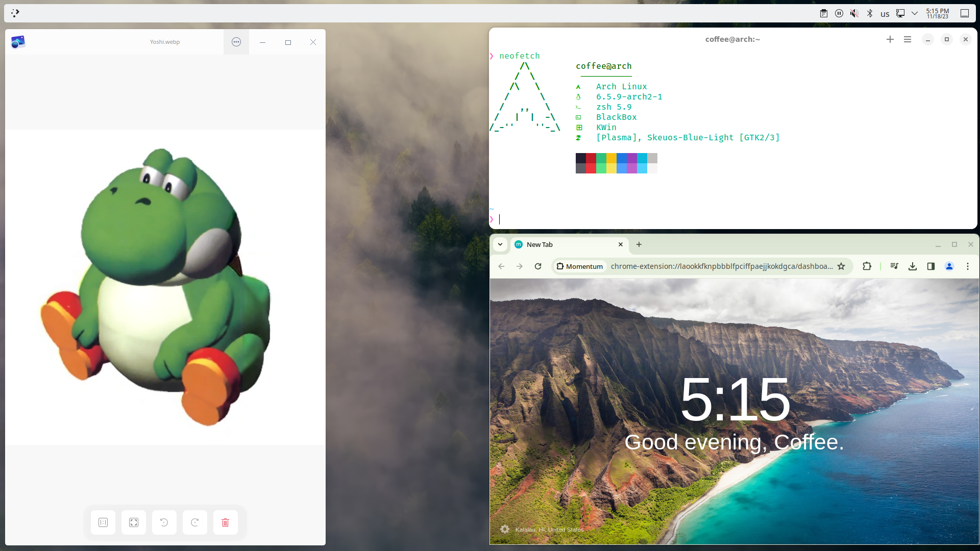Toggle the browser side panel
This screenshot has width=980, height=551.
[x=931, y=266]
